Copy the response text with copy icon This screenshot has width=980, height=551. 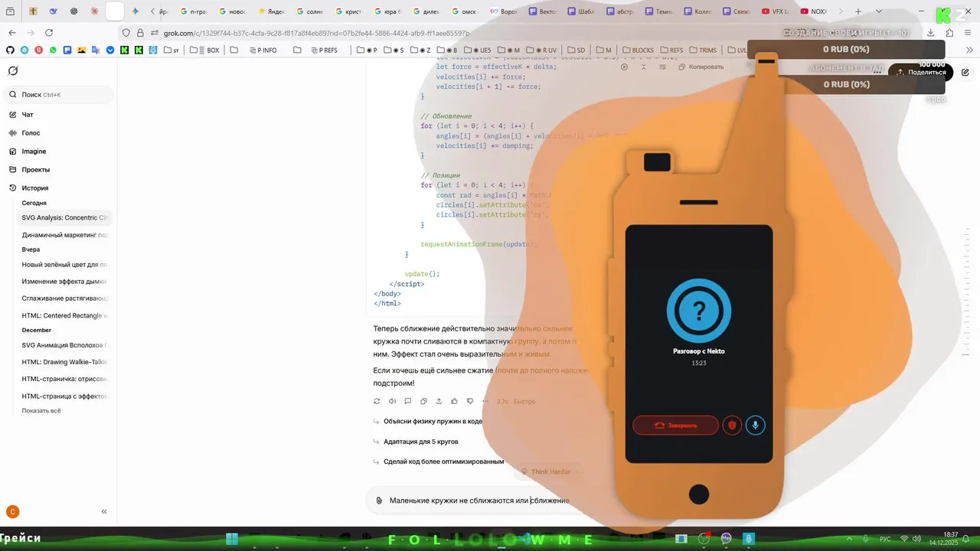[423, 401]
